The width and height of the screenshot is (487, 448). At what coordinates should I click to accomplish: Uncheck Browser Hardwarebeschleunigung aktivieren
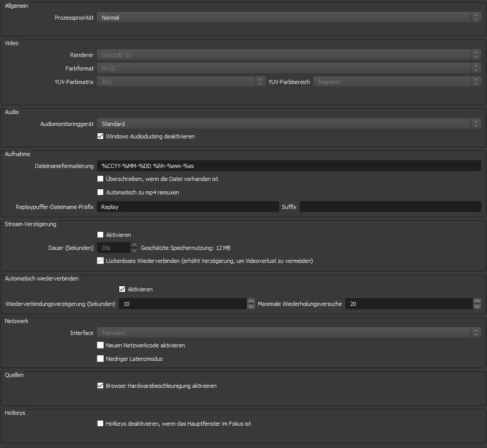click(x=101, y=386)
